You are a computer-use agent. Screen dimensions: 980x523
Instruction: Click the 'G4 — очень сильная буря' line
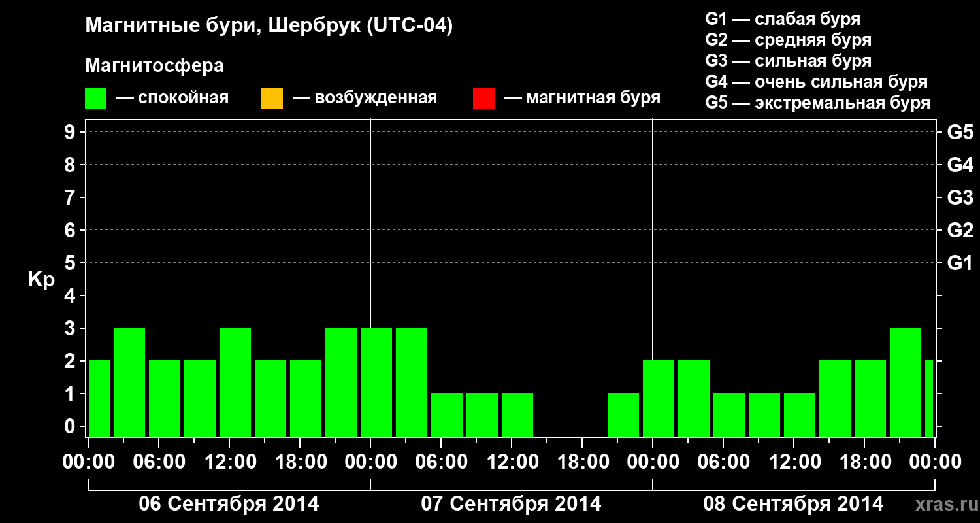[x=817, y=82]
